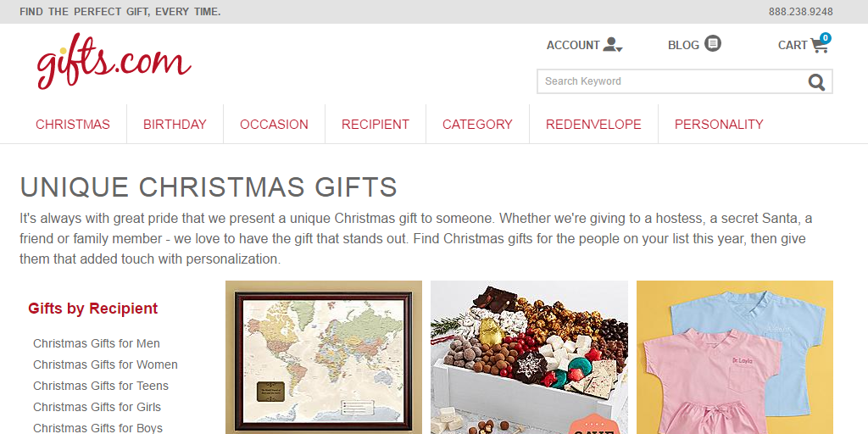
Task: View the pink and blue scrubs thumbnail
Action: 735,358
